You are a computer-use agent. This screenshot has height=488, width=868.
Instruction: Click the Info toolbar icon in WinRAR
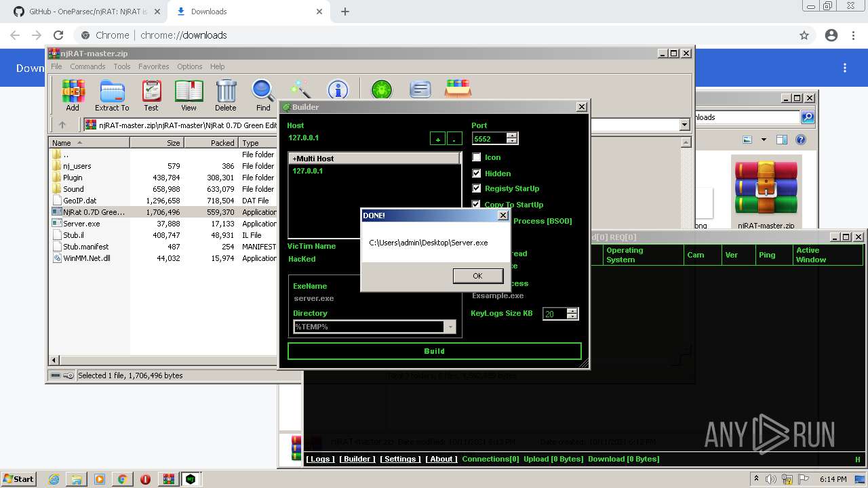(338, 89)
